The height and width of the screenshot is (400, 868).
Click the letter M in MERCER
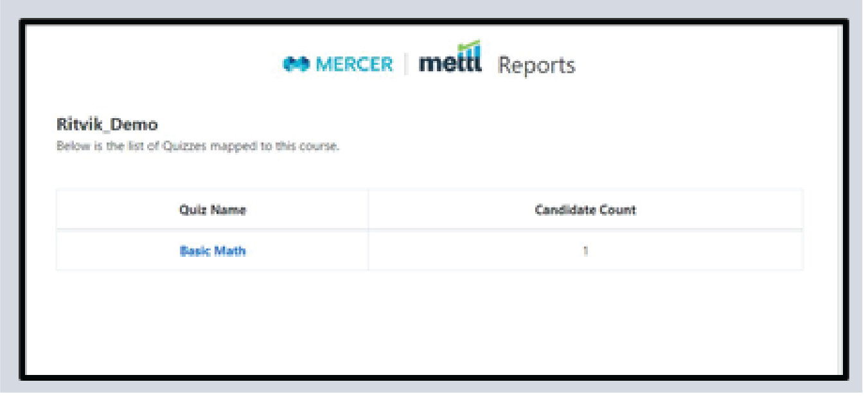(322, 64)
